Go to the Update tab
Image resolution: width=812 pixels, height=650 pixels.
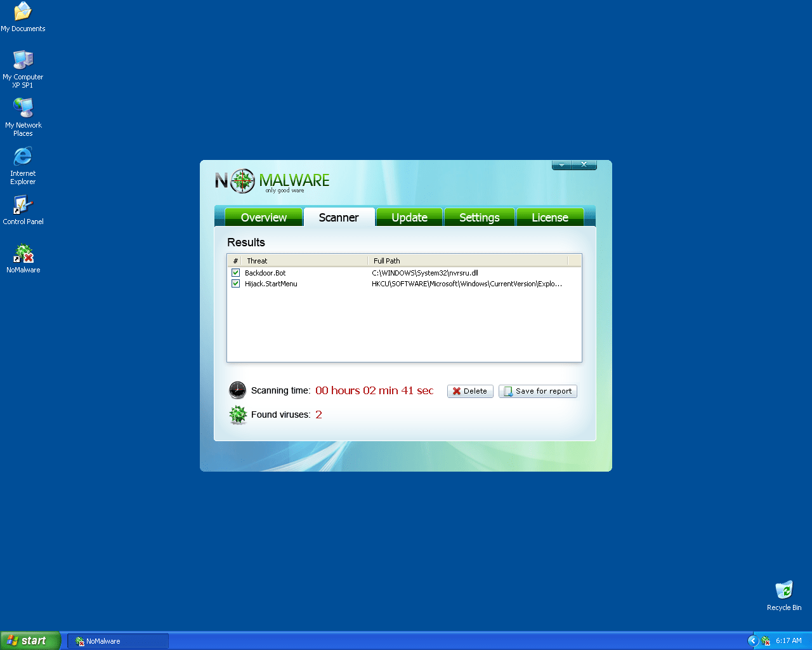click(x=409, y=217)
